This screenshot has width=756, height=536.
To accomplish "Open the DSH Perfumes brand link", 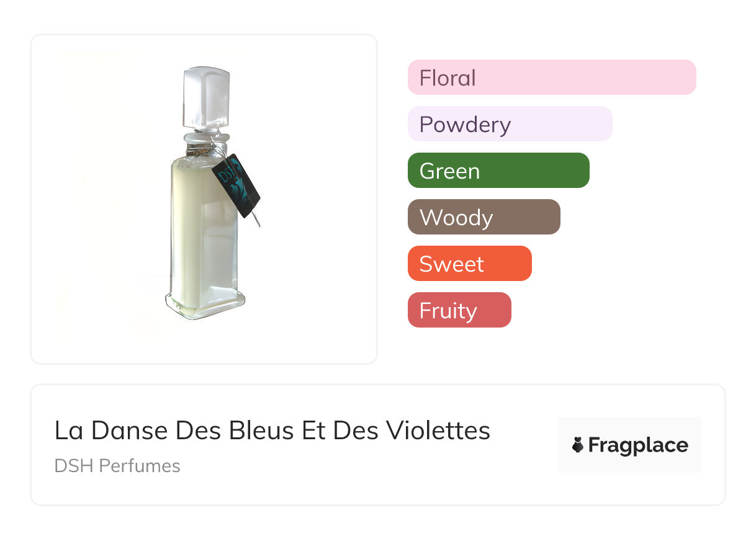I will point(117,466).
